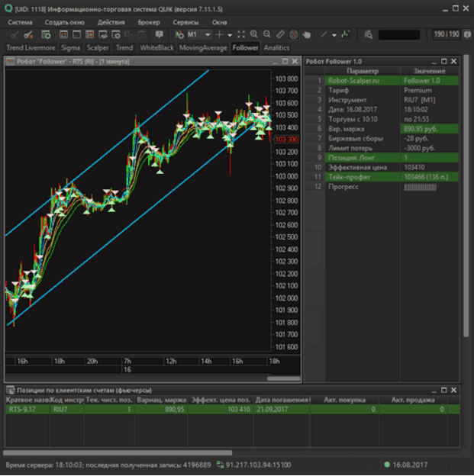
Task: Click the Эффективная цена 103410 value
Action: [x=429, y=168]
